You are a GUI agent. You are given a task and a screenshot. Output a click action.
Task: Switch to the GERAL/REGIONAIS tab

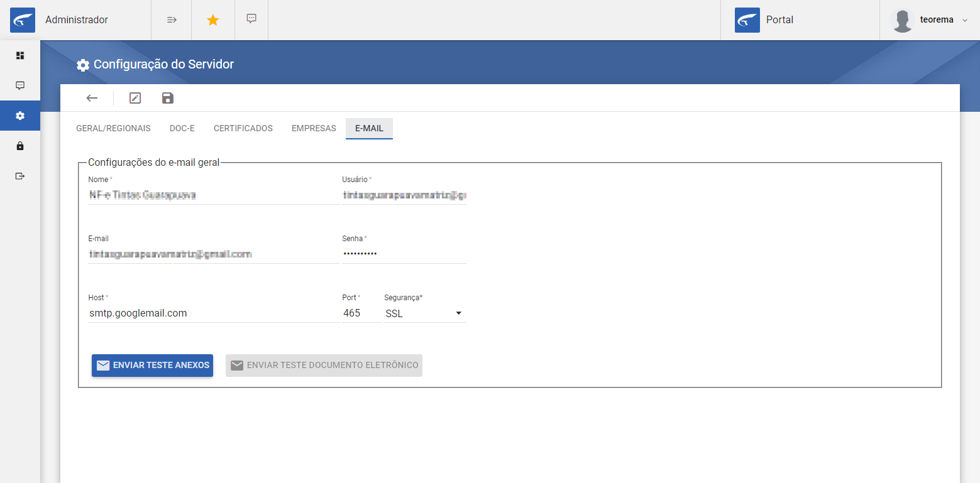[x=113, y=128]
